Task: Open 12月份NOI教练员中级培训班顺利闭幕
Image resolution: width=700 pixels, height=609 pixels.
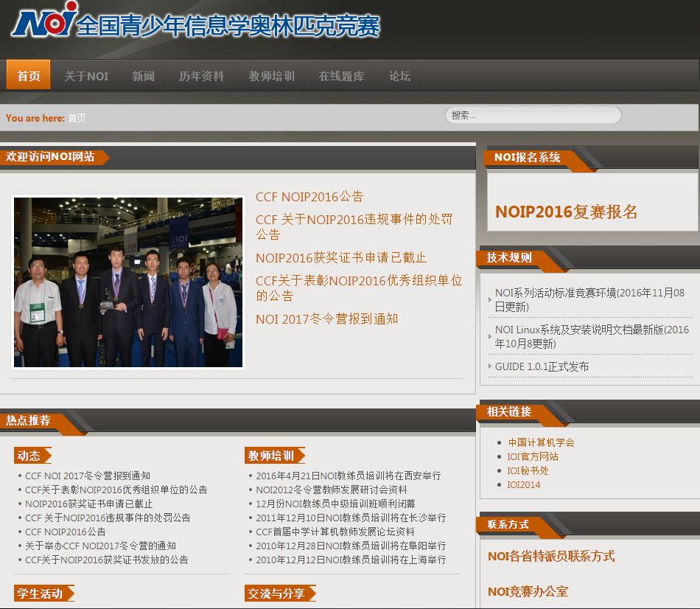Action: click(335, 504)
